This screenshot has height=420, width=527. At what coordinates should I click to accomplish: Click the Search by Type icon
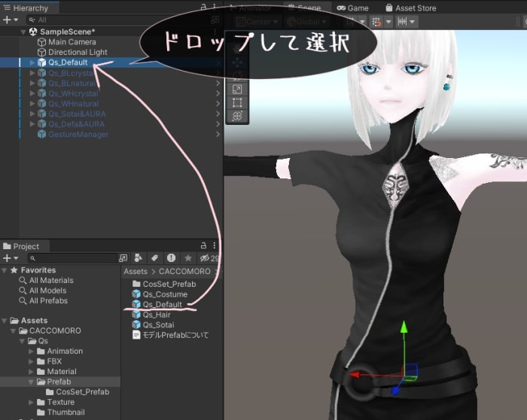(x=139, y=258)
